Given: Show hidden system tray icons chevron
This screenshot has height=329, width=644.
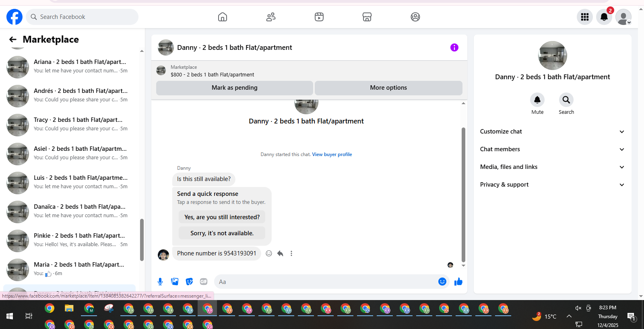Looking at the screenshot, I should tap(569, 316).
